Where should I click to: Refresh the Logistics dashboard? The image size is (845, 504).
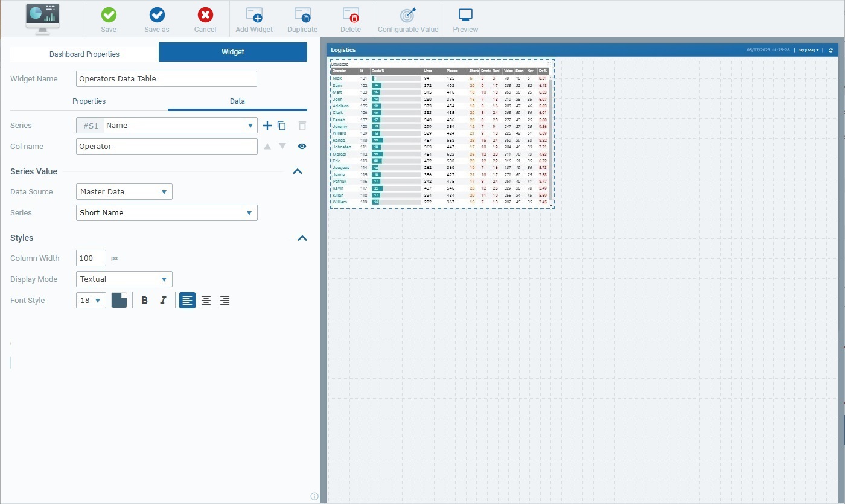(x=831, y=50)
